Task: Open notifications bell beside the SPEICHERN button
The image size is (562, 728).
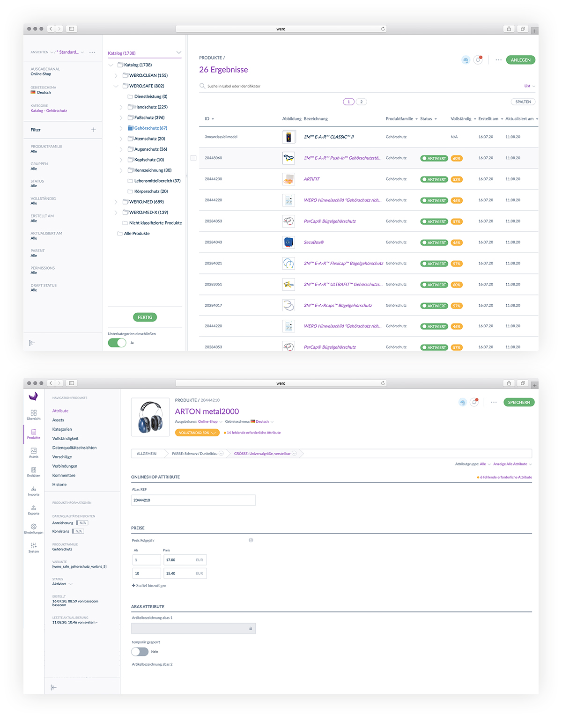Action: [474, 402]
